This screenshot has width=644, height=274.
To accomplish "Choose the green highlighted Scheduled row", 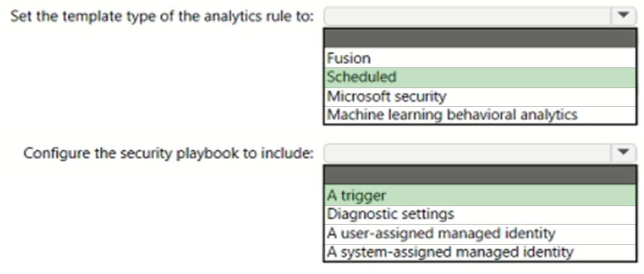I will 480,78.
